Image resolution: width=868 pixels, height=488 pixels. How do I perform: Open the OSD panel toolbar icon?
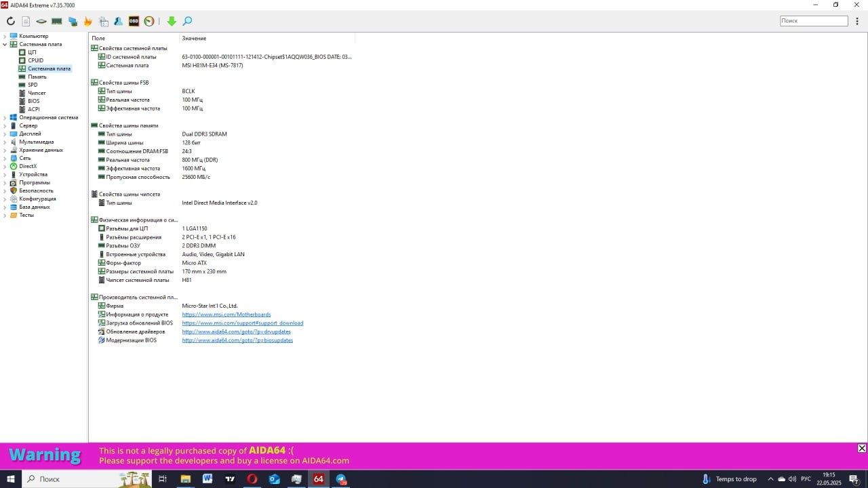pos(134,22)
